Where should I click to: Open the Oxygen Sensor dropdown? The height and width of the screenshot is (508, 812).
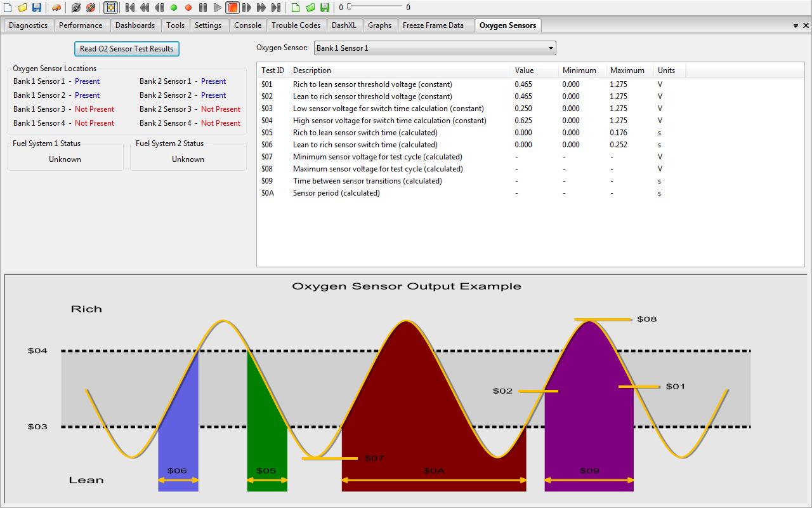point(435,48)
